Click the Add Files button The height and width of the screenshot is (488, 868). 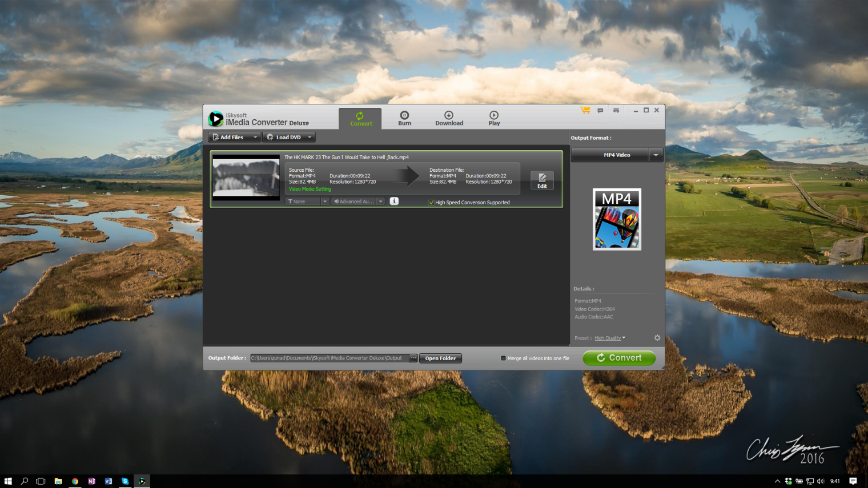(229, 138)
